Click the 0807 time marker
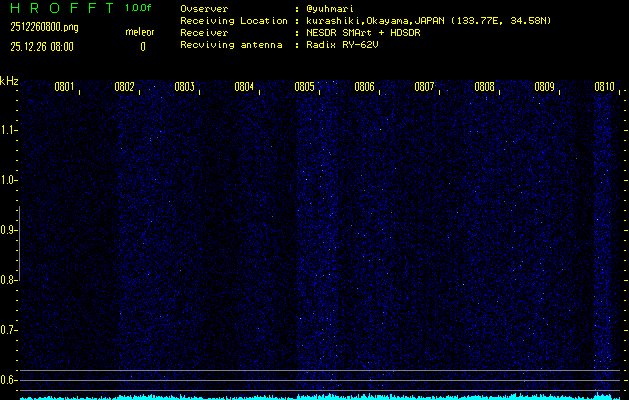The width and height of the screenshot is (629, 400). click(424, 87)
